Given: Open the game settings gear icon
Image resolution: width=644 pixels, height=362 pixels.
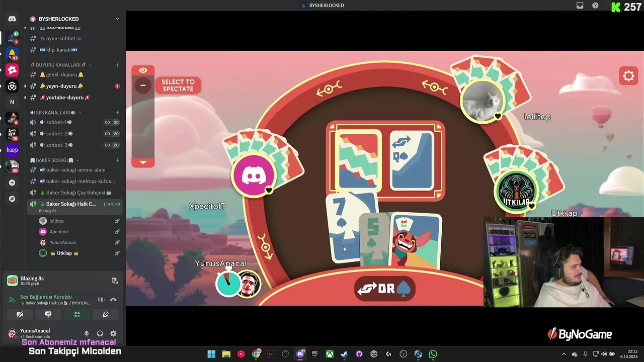Looking at the screenshot, I should [x=628, y=76].
